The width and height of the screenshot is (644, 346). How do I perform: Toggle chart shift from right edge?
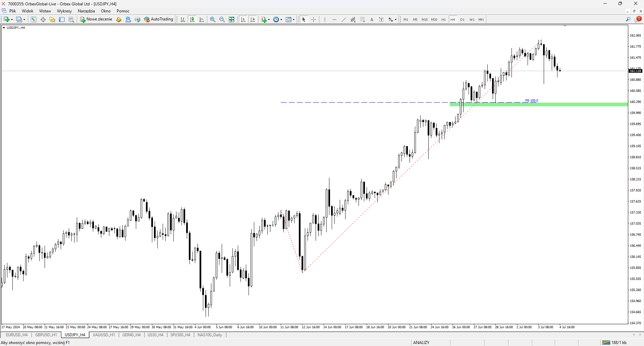(x=253, y=19)
